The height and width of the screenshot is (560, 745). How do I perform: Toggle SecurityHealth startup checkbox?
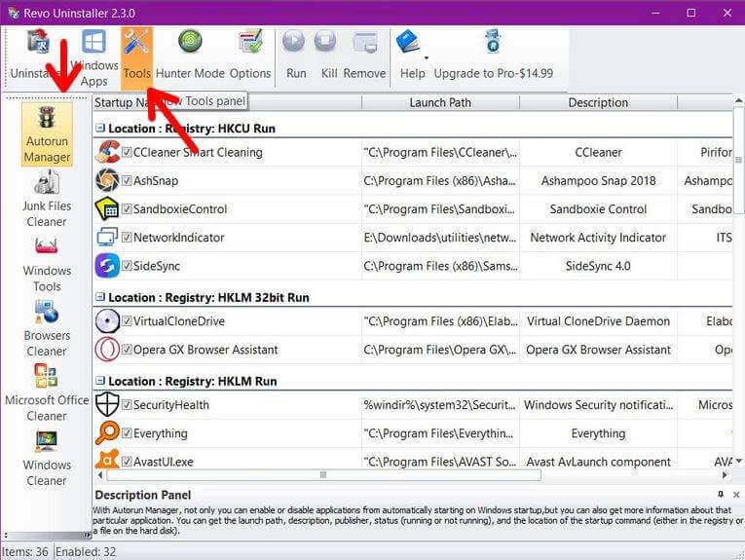click(127, 405)
